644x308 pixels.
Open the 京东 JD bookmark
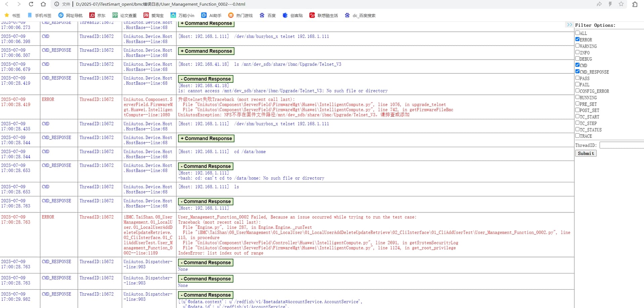[97, 15]
